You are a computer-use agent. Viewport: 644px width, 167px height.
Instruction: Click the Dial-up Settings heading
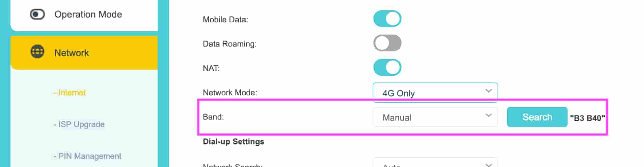click(233, 142)
